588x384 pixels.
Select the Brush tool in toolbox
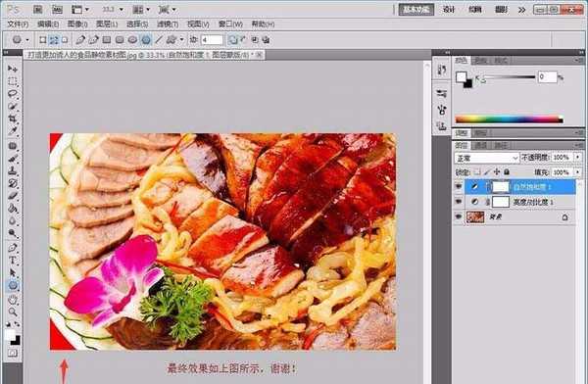13,159
